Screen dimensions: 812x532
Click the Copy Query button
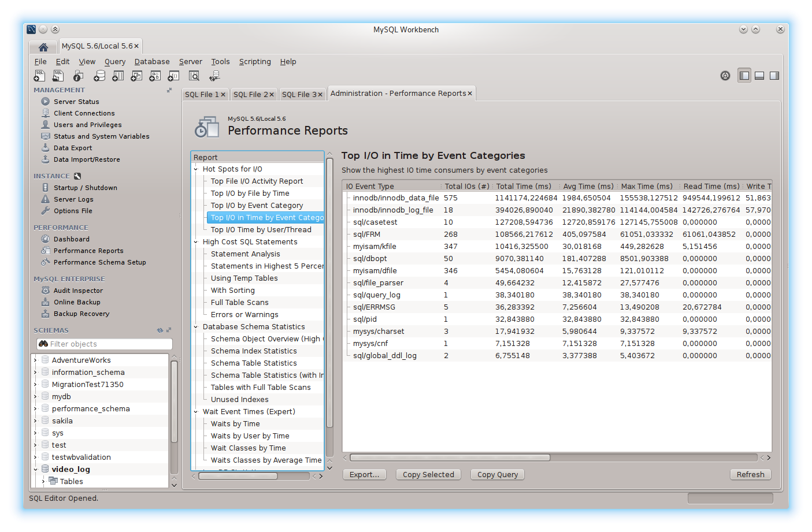[498, 474]
